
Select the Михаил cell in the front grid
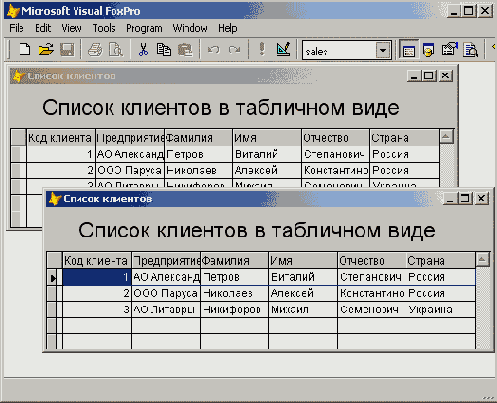(x=303, y=310)
